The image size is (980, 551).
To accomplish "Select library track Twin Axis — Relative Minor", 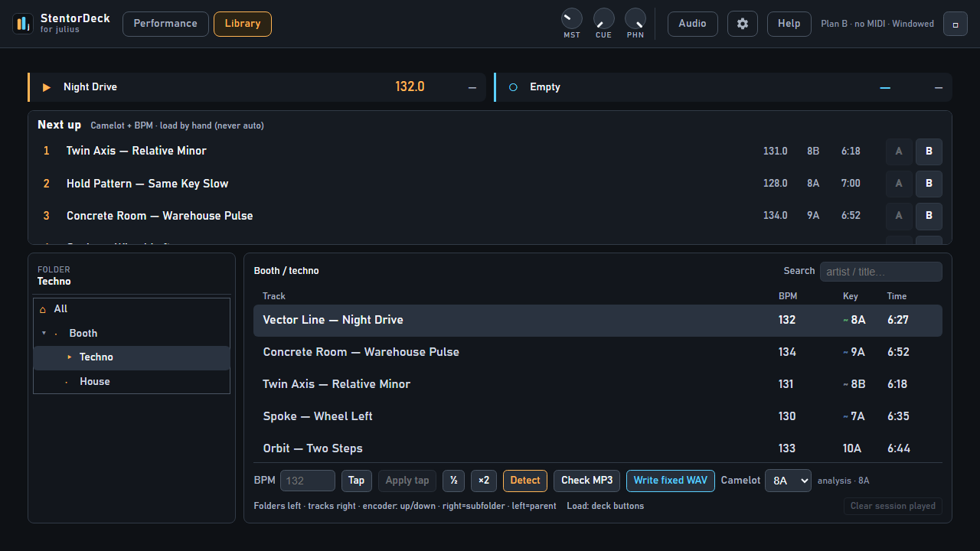I will click(x=598, y=384).
